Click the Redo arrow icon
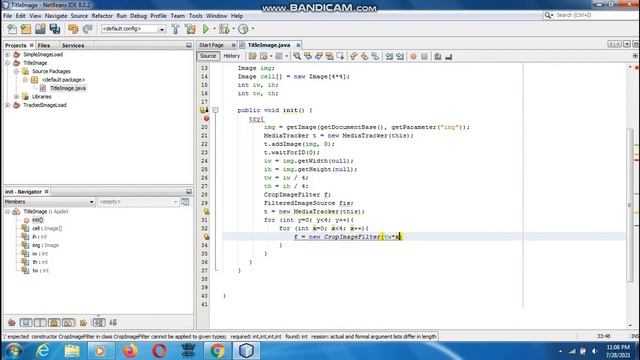The height and width of the screenshot is (360, 640). pos(87,29)
